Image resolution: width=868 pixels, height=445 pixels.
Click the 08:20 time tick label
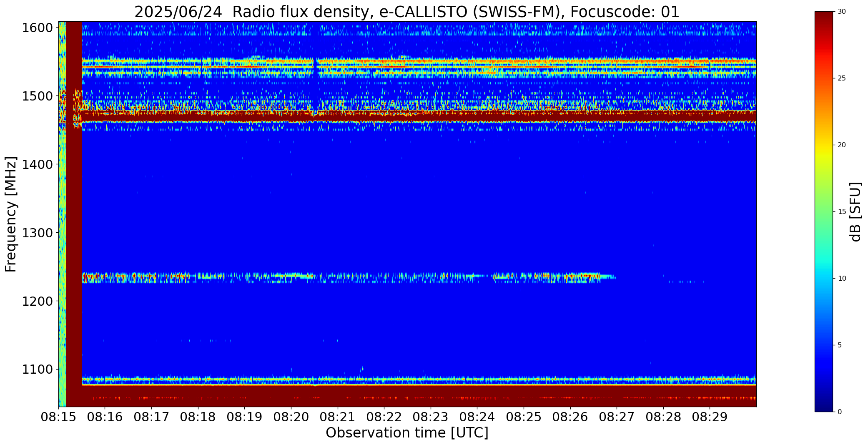291,417
